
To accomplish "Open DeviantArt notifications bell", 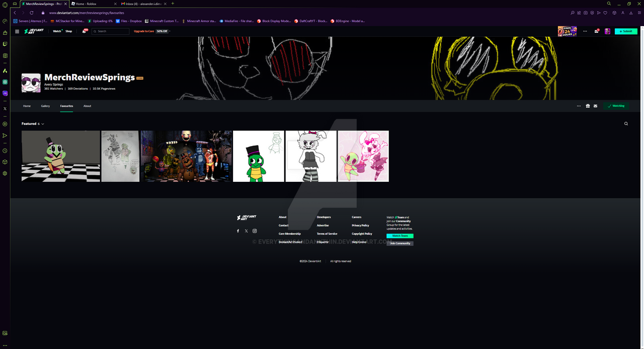I will [84, 31].
